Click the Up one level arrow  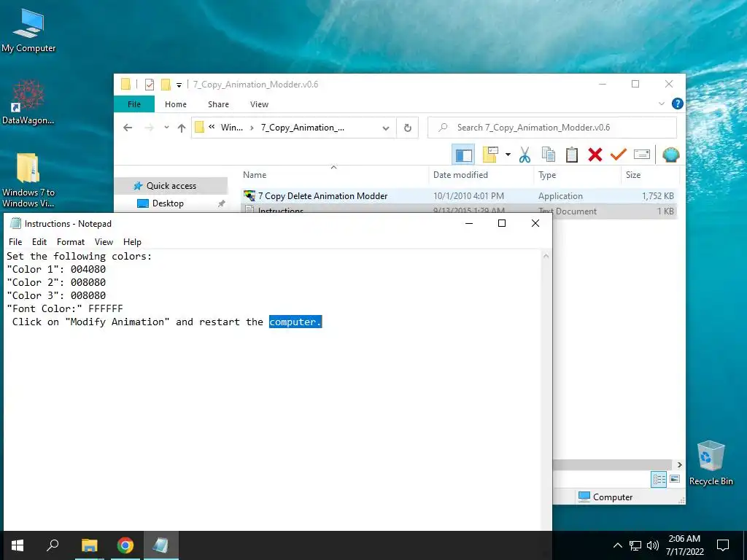click(x=182, y=128)
